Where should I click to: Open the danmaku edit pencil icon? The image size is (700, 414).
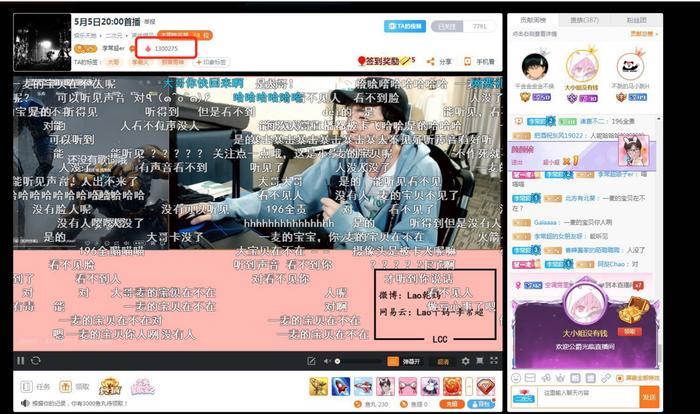311,361
